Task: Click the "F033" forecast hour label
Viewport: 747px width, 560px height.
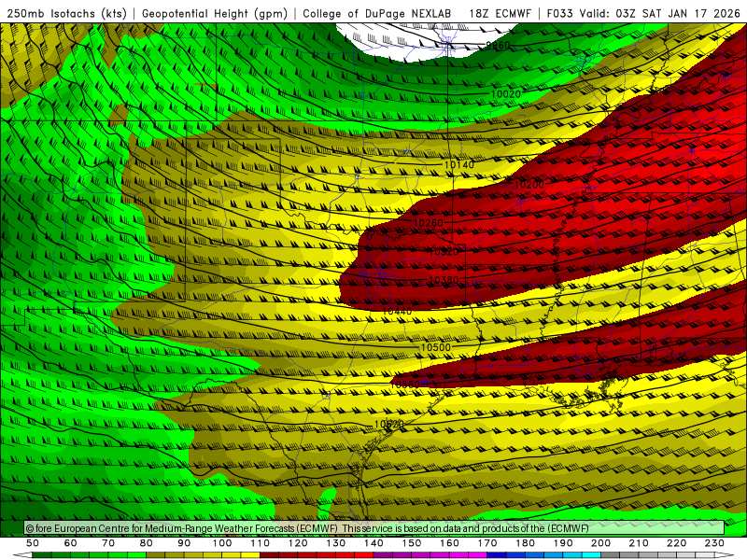Action: click(x=559, y=13)
